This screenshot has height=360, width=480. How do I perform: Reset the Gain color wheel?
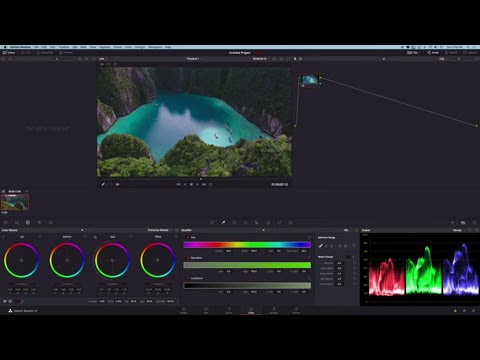pyautogui.click(x=131, y=237)
